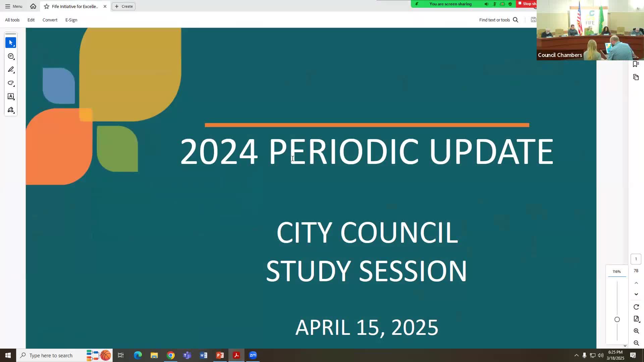Open the fill and sign tool
Viewport: 644px width, 362px height.
(11, 110)
